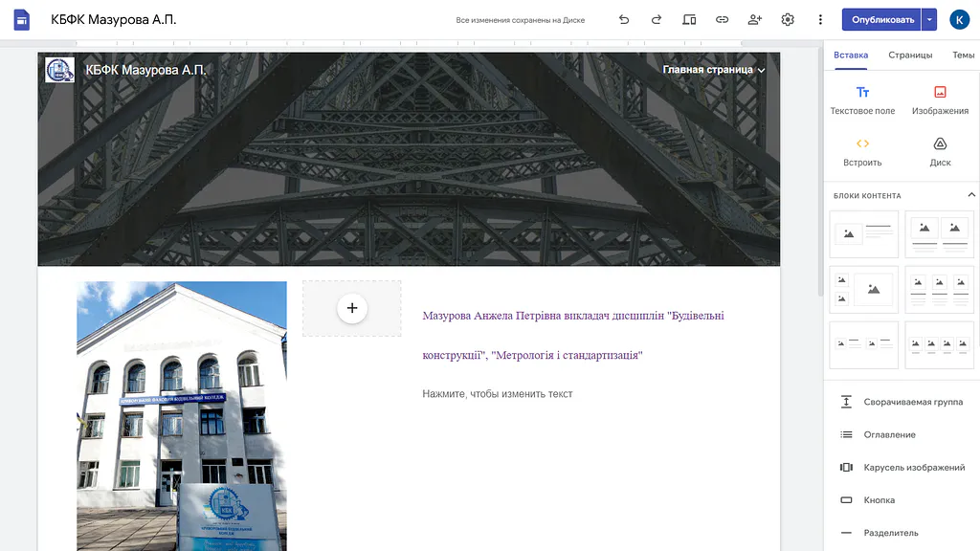Choose the four-images content block
Screen dimensions: 980x551
(940, 345)
